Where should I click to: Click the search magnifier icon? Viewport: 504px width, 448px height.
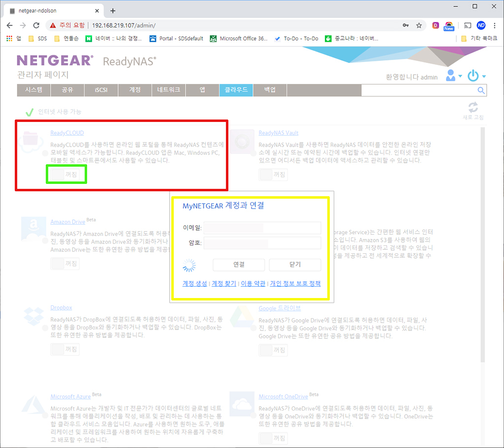[481, 90]
